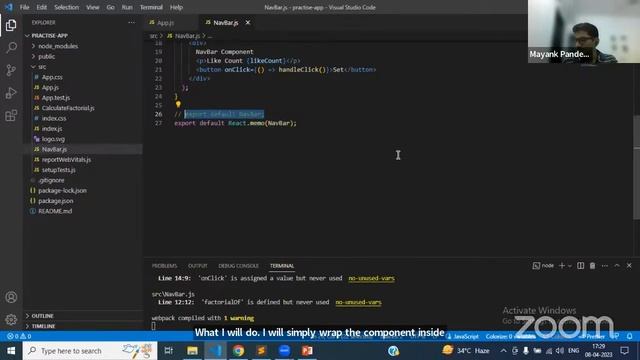The height and width of the screenshot is (360, 640).
Task: Open the Selection menu
Action: tap(66, 7)
